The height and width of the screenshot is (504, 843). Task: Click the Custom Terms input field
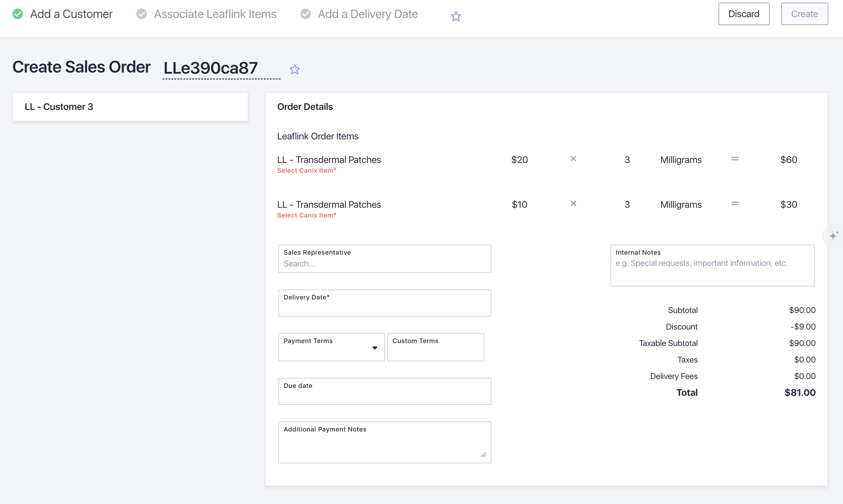[436, 347]
